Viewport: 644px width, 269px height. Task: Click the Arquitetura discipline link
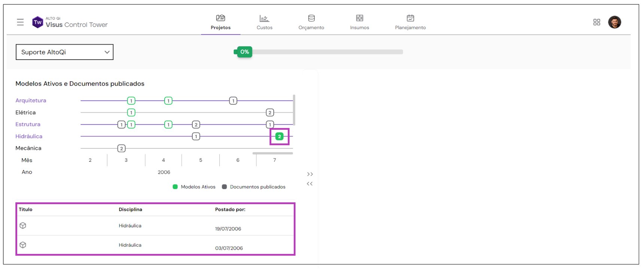31,100
